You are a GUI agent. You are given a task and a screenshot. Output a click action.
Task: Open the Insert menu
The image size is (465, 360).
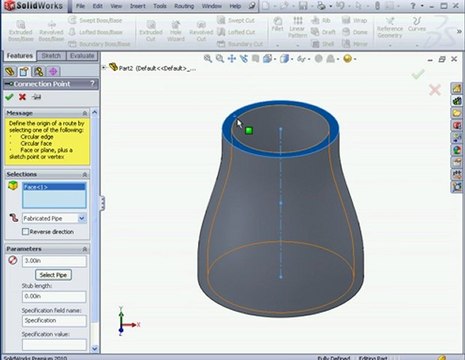(138, 6)
